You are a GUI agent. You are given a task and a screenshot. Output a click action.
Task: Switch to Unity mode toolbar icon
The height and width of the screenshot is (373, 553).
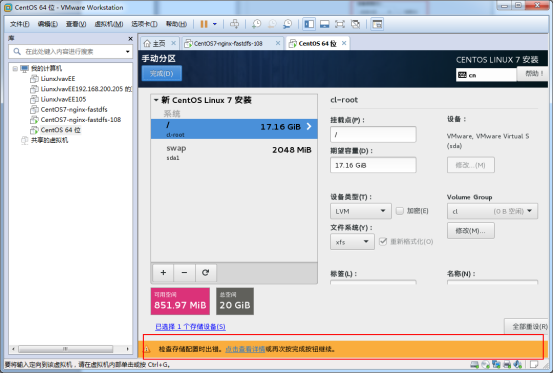(356, 24)
